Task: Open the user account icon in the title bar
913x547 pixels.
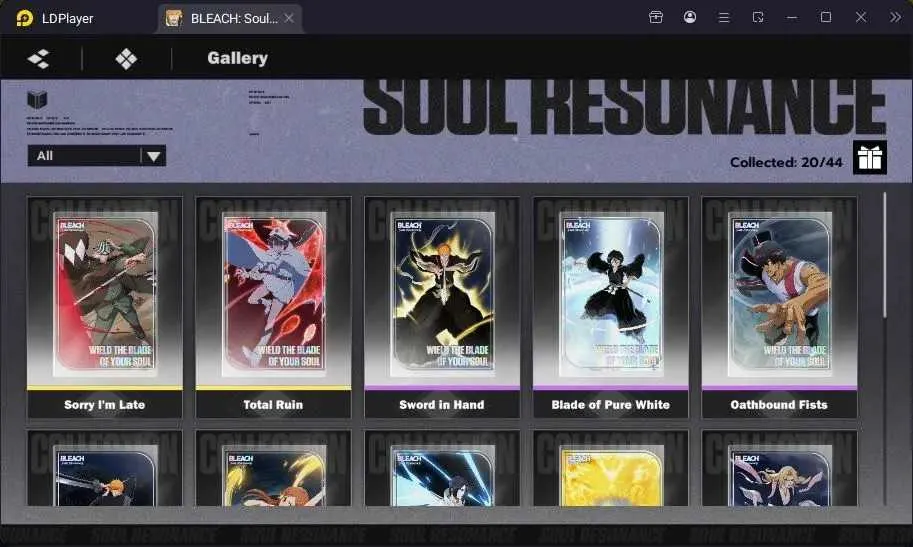Action: pos(689,17)
